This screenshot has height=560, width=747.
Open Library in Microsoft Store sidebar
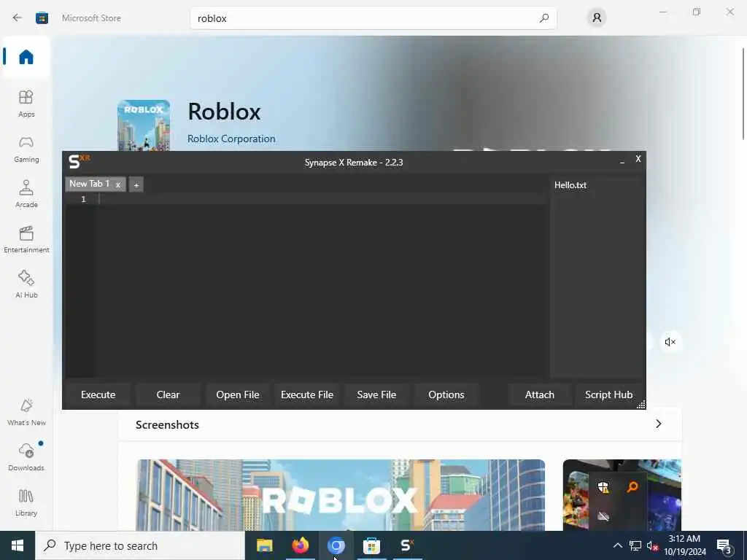(26, 502)
